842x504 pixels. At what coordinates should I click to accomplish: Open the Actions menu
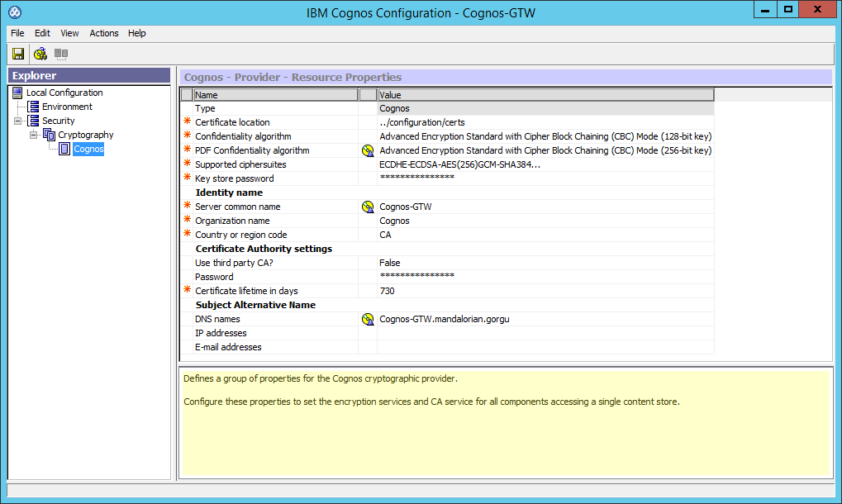coord(104,33)
